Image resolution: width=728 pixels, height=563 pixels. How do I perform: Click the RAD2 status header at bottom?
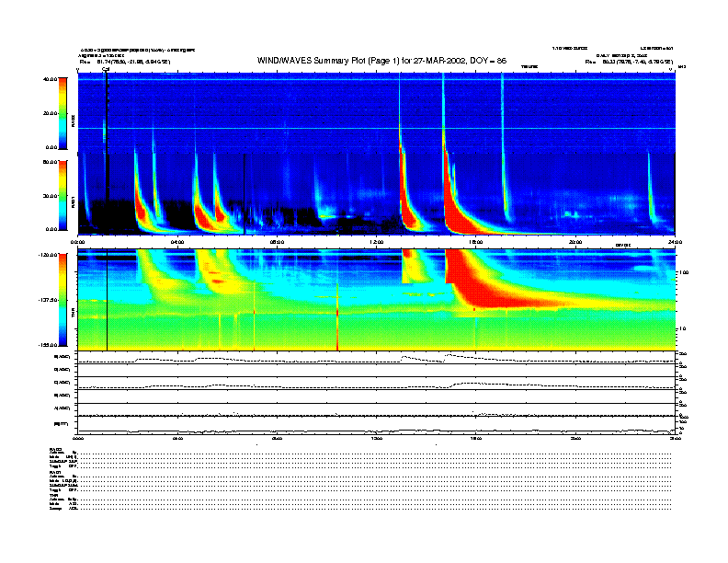56,447
